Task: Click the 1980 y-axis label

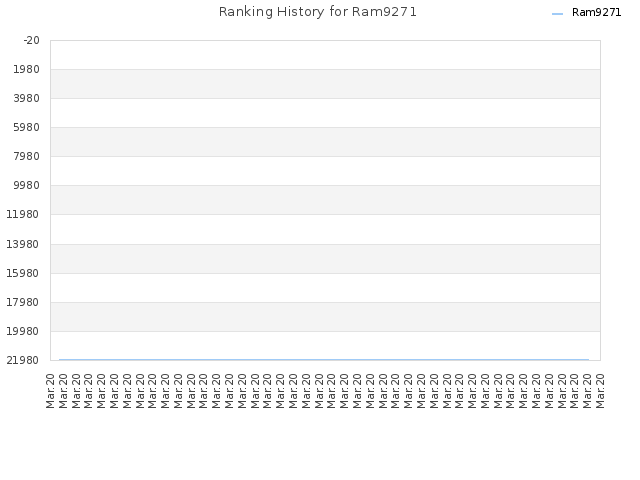Action: (x=27, y=69)
